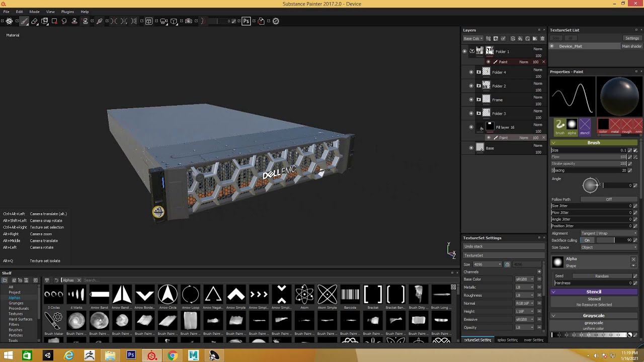Select the Paint brush tool
The width and height of the screenshot is (644, 362).
click(24, 21)
